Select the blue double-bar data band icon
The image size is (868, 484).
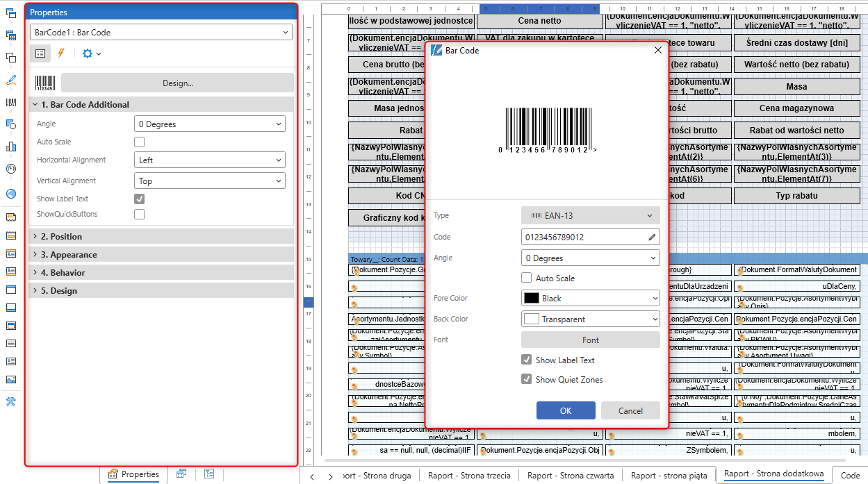point(11,326)
